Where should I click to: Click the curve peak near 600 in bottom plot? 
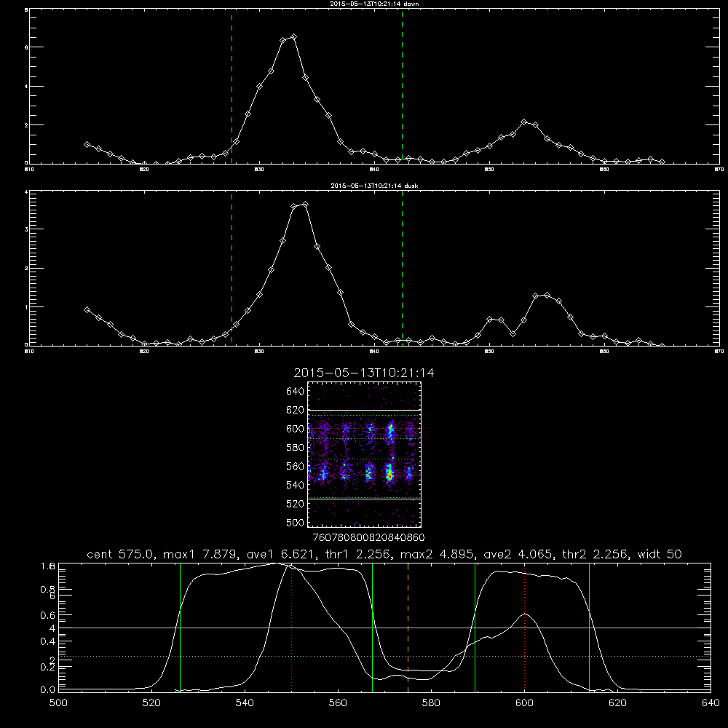coord(525,614)
